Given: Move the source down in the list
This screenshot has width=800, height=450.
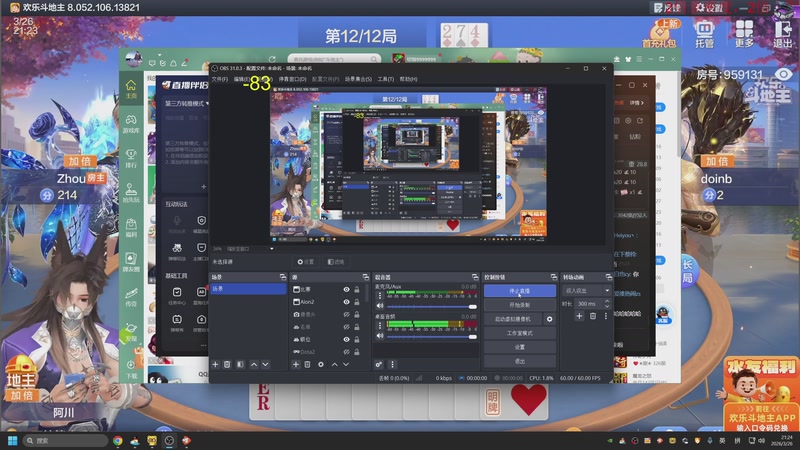Looking at the screenshot, I should coord(346,364).
